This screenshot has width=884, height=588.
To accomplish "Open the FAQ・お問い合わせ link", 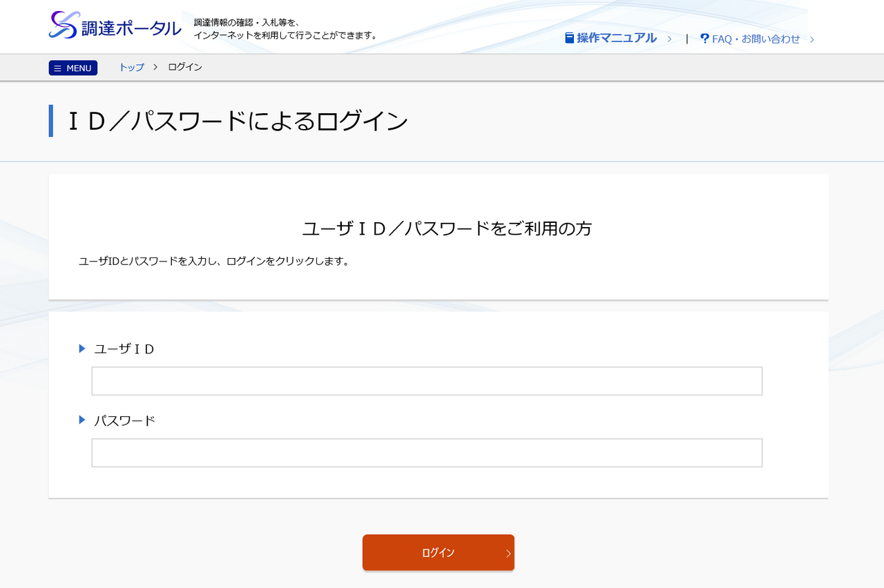I will (x=756, y=39).
